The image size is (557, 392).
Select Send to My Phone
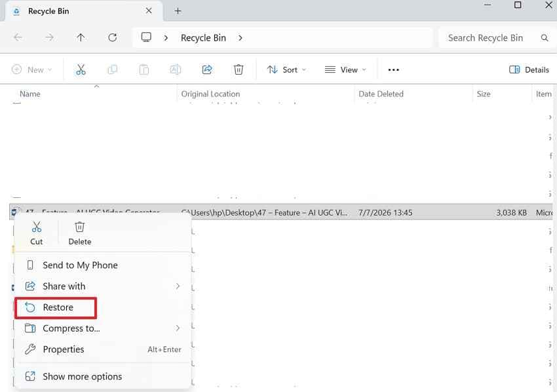point(102,265)
